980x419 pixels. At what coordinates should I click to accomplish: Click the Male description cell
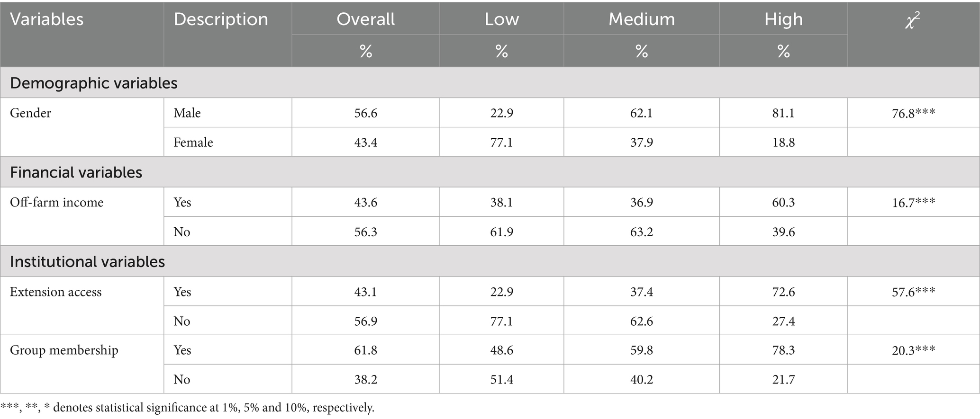[187, 113]
